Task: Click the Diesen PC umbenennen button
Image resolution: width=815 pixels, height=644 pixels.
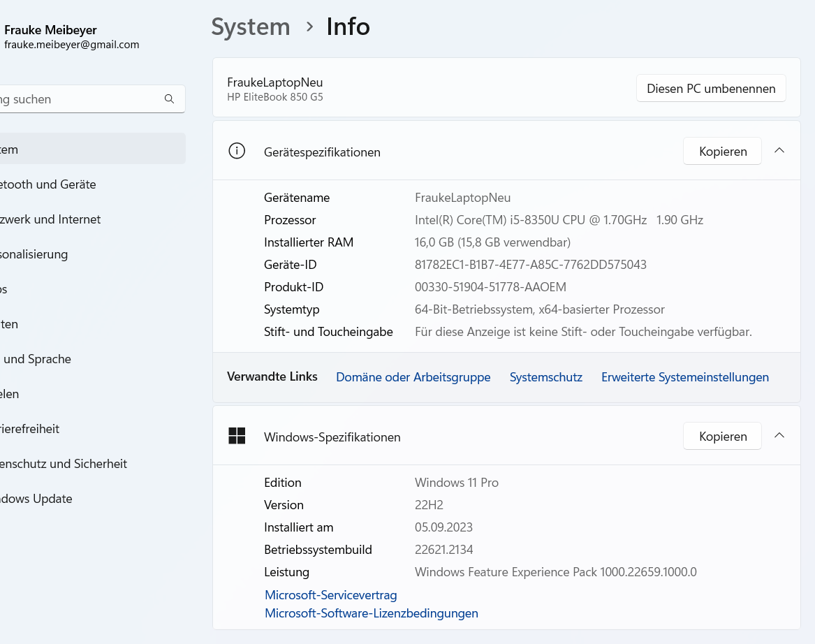Action: pyautogui.click(x=711, y=89)
